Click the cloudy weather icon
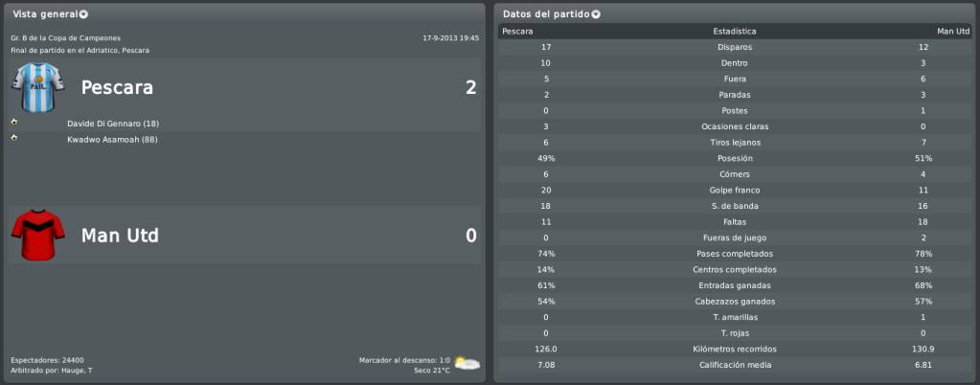This screenshot has width=980, height=385. [467, 363]
